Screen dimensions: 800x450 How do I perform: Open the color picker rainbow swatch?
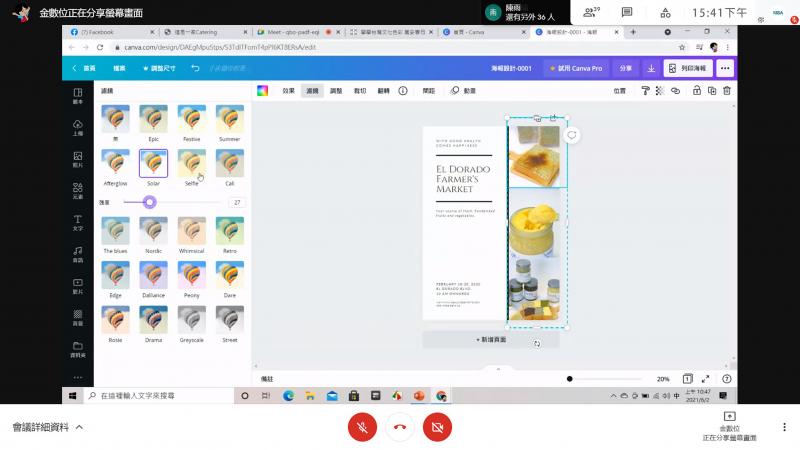tap(262, 90)
